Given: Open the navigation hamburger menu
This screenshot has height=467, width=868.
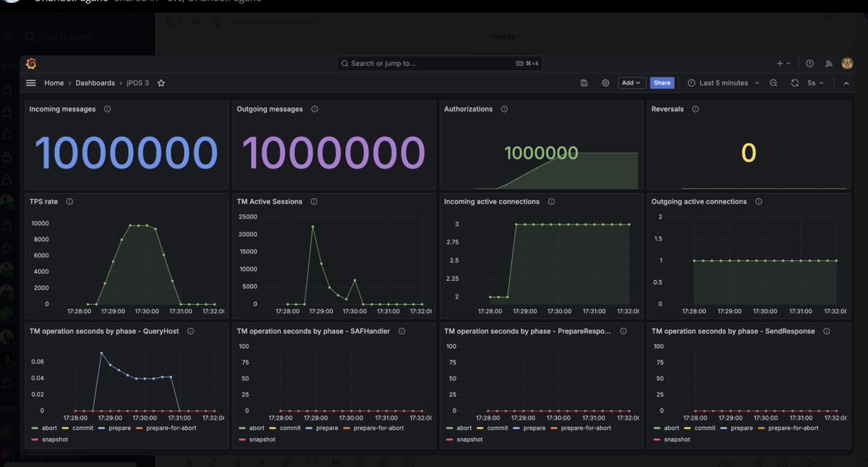Looking at the screenshot, I should [30, 83].
